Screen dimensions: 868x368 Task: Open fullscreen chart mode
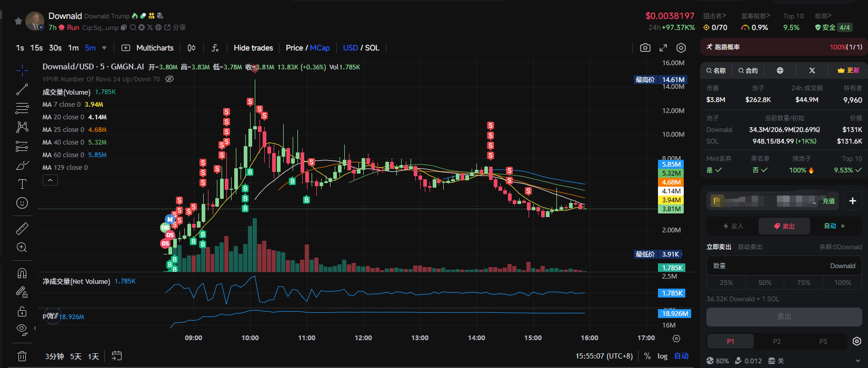pyautogui.click(x=663, y=48)
